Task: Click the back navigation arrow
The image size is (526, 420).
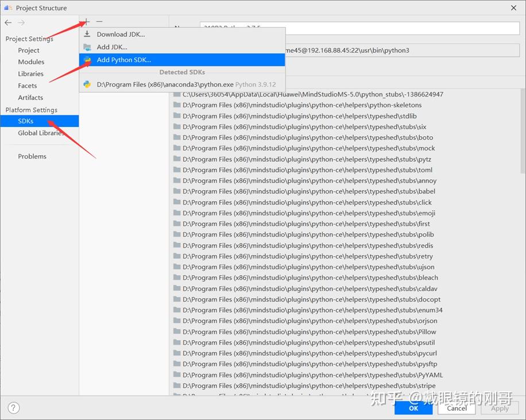Action: [x=7, y=22]
